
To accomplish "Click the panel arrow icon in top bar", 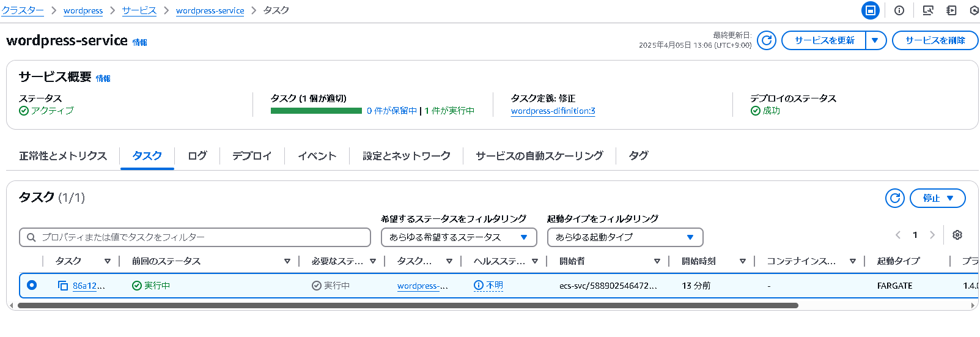I will pos(951,10).
